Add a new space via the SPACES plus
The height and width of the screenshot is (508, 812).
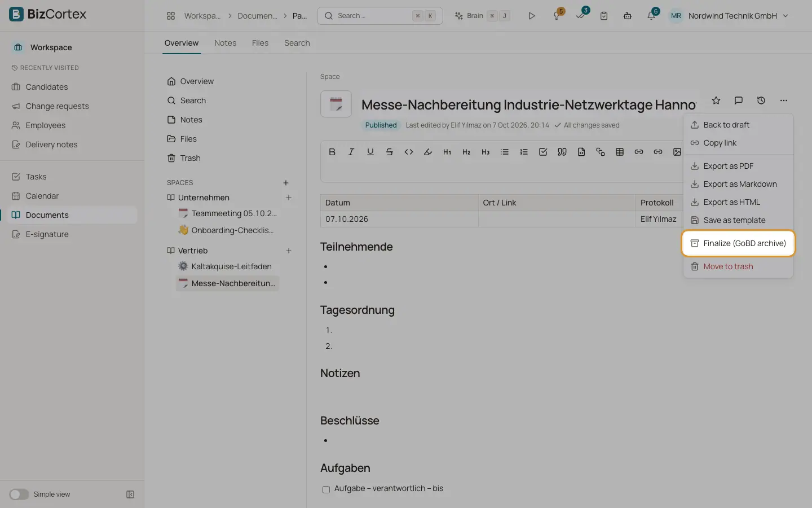(x=286, y=183)
